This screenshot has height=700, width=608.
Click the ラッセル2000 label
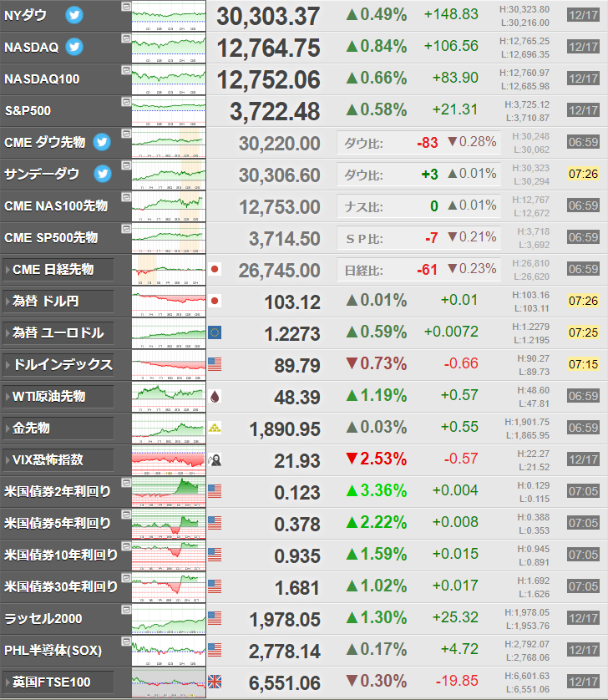(x=43, y=618)
